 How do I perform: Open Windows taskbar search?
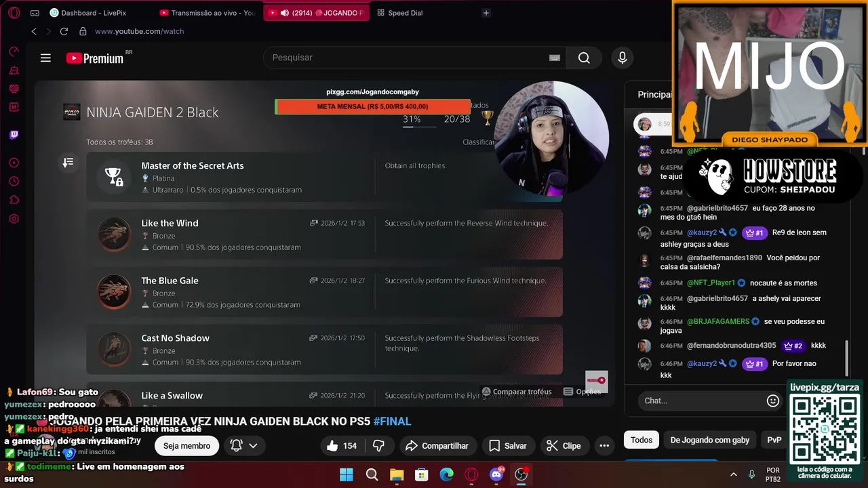(x=372, y=474)
